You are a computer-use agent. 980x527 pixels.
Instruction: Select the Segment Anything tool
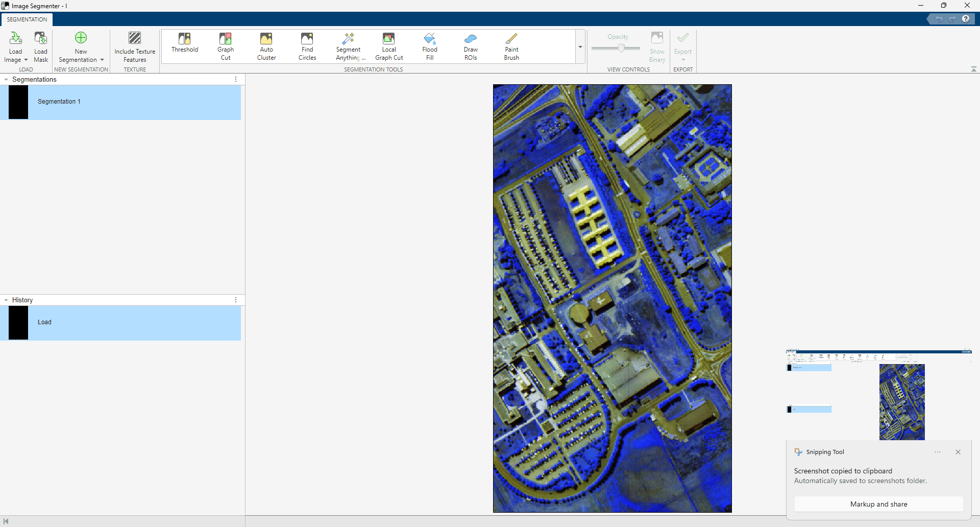point(349,46)
